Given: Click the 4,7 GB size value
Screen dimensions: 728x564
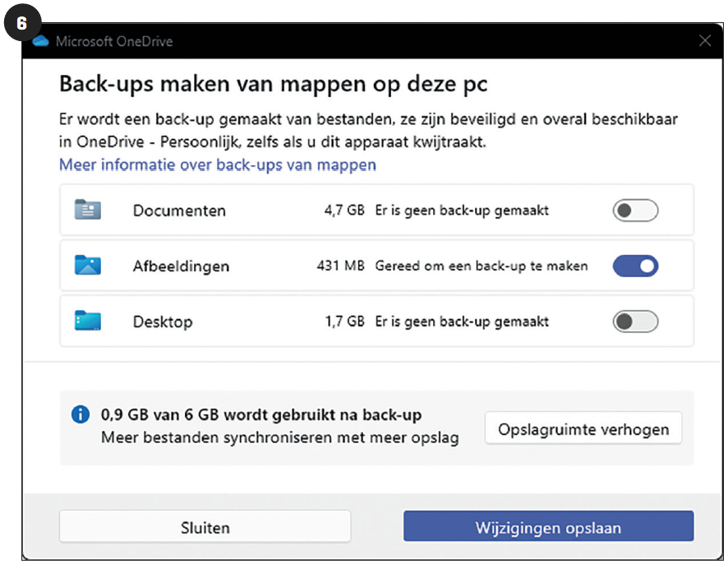Looking at the screenshot, I should [x=344, y=210].
